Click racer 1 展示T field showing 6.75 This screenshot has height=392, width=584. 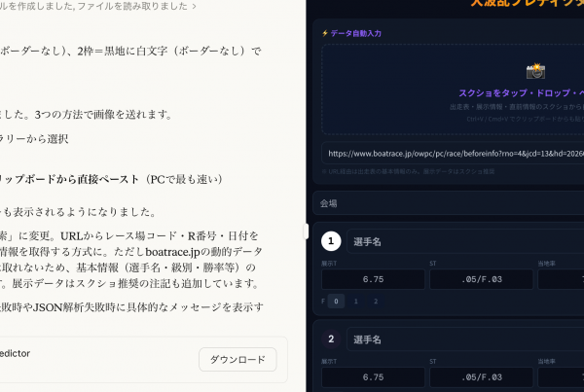point(373,279)
